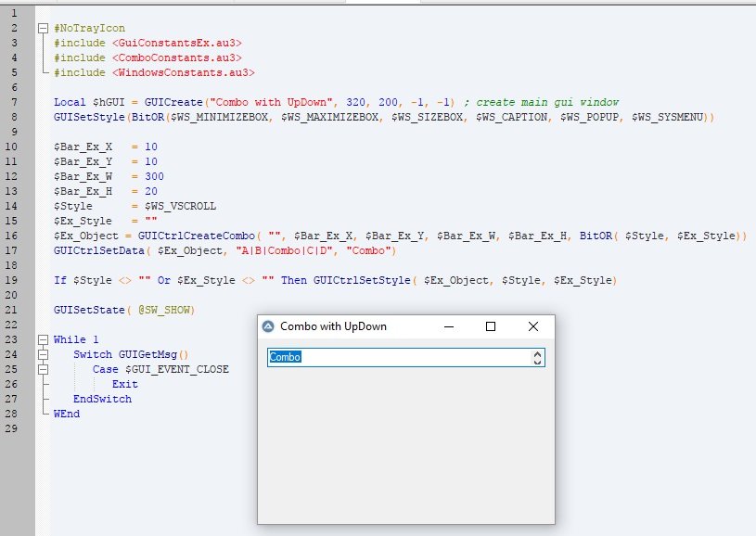
Task: Minimize the Combo with UpDown window
Action: tap(449, 326)
